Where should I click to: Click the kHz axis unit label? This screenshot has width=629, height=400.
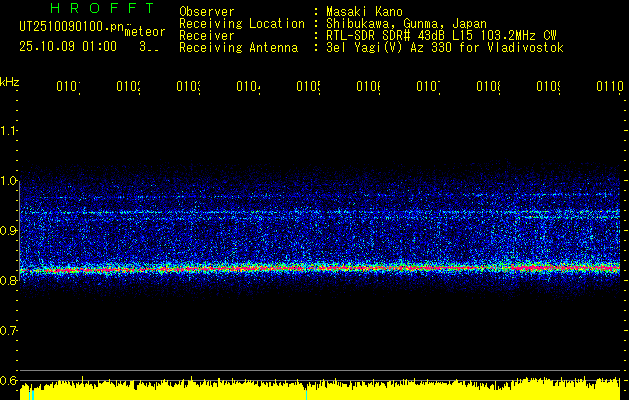pos(10,81)
